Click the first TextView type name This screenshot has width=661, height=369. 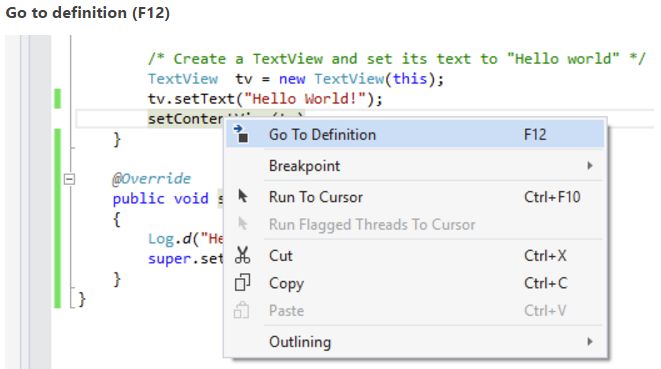183,79
